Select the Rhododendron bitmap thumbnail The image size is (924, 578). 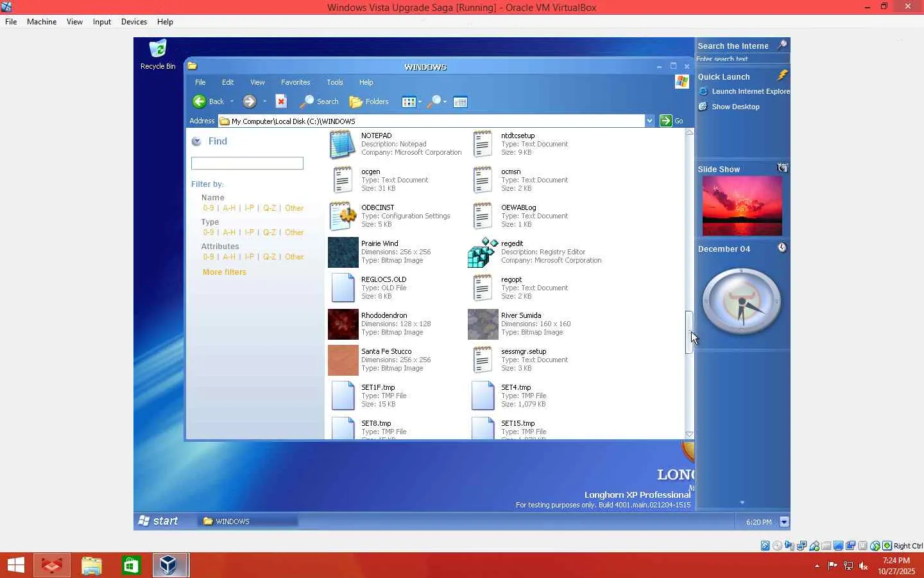pos(343,324)
